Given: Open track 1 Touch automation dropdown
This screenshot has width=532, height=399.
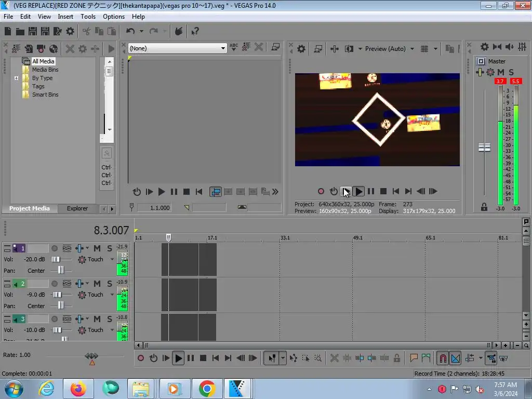Looking at the screenshot, I should click(112, 259).
